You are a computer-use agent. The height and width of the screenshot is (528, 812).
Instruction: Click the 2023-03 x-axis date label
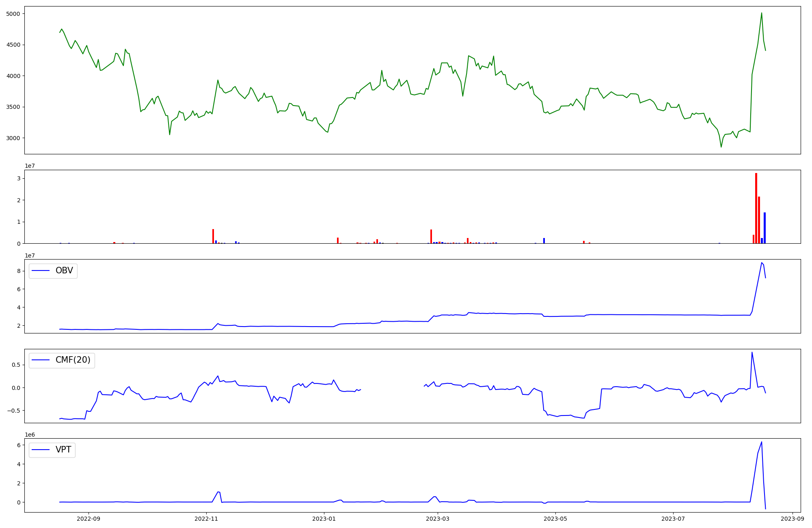438,518
